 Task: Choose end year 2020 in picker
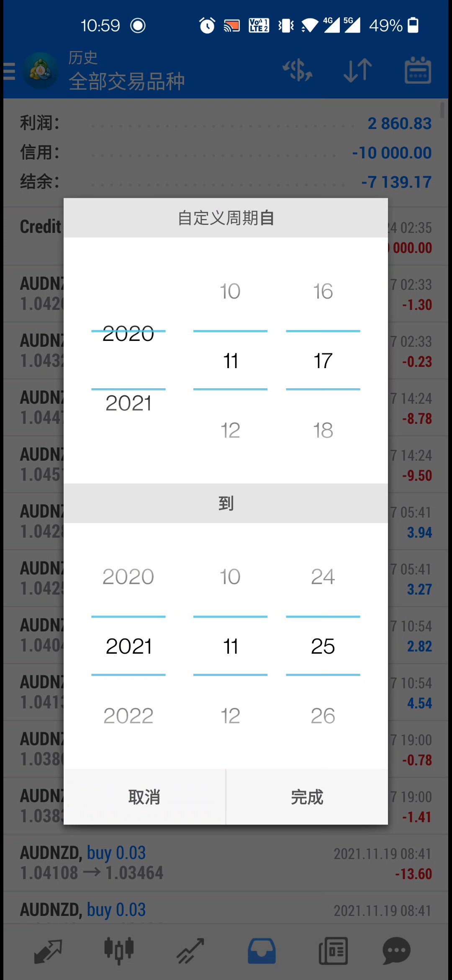pyautogui.click(x=128, y=577)
